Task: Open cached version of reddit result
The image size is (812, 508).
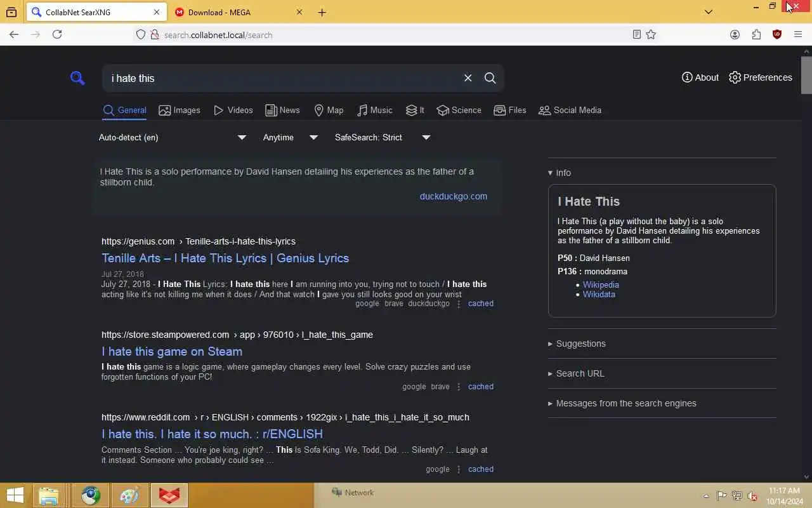Action: click(x=481, y=469)
